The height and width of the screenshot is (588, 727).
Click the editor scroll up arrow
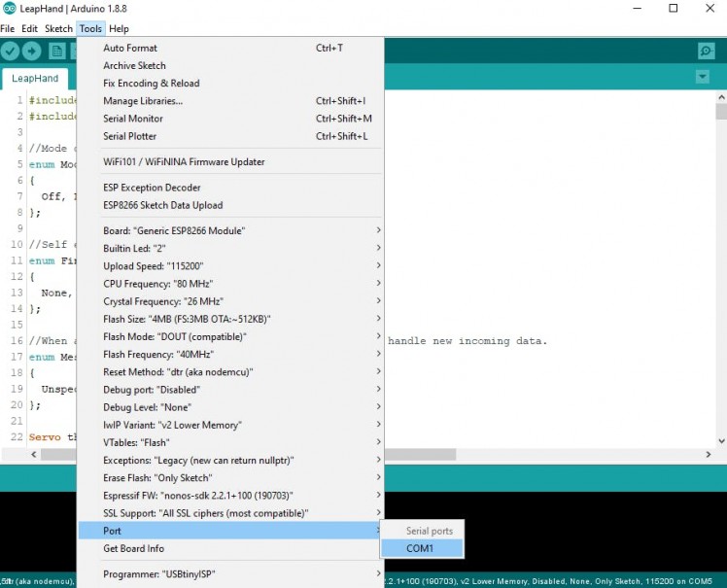pos(721,97)
